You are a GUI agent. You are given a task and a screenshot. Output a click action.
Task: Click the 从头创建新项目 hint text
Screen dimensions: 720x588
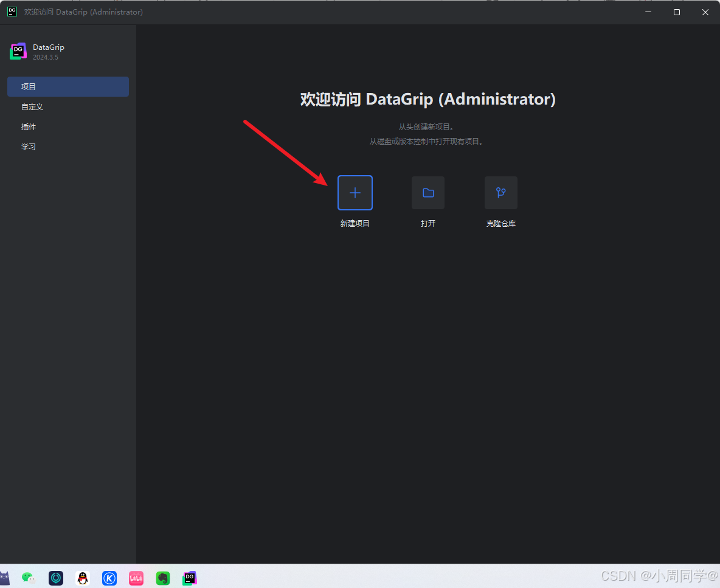(x=426, y=127)
